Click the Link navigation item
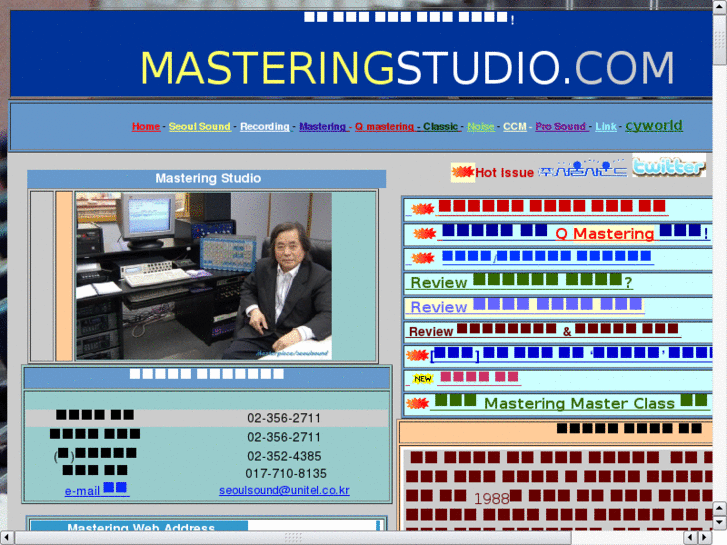Screen dimensions: 727x545 click(x=606, y=126)
